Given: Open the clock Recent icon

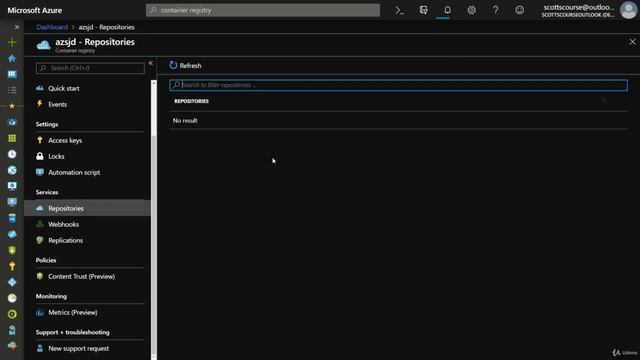Looking at the screenshot, I should click(12, 154).
